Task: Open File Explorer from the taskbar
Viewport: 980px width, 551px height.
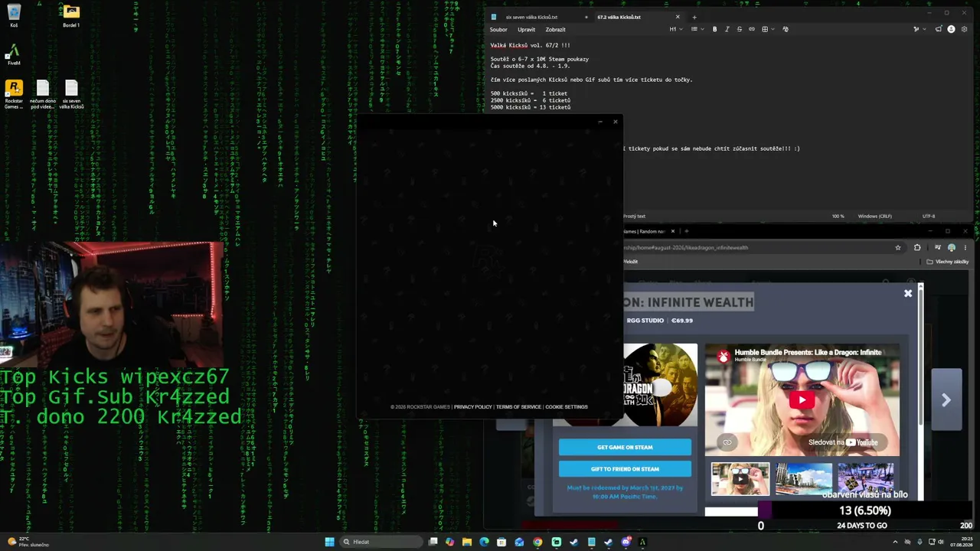Action: click(466, 542)
